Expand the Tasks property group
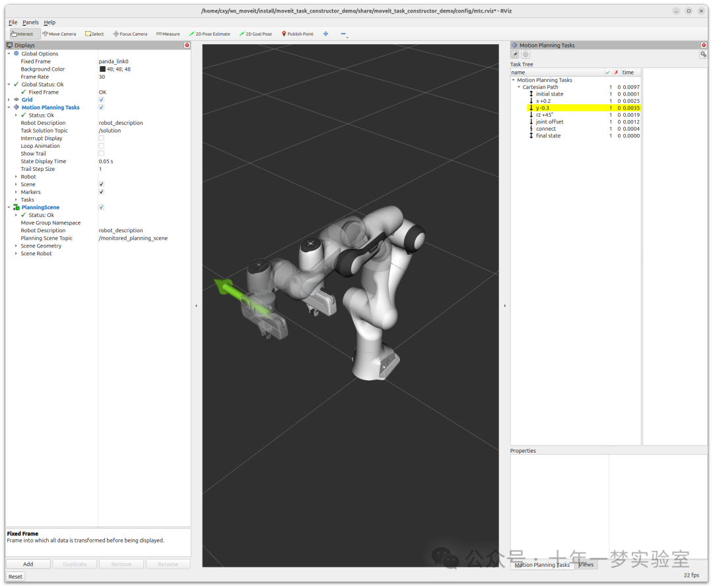The width and height of the screenshot is (713, 588). (16, 199)
